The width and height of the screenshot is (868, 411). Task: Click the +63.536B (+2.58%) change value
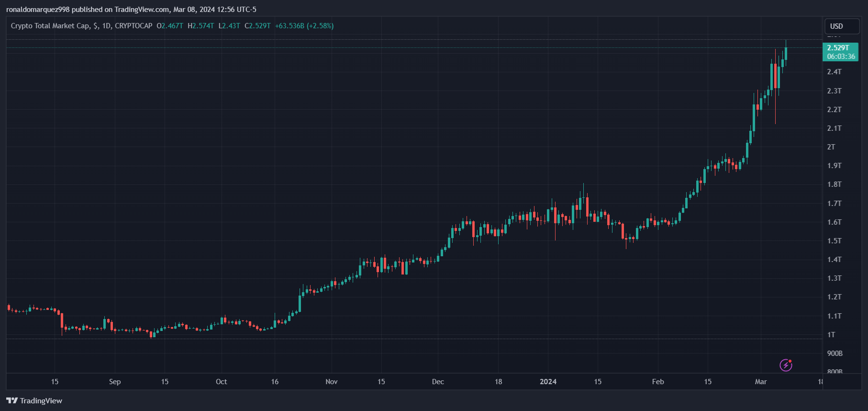click(x=304, y=26)
